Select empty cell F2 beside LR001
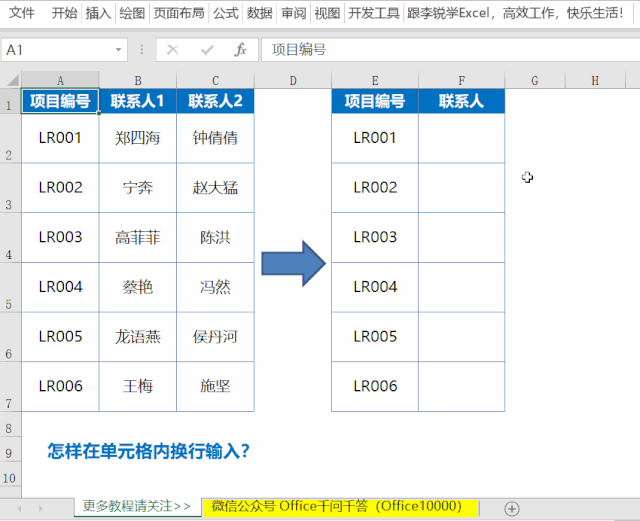 461,138
